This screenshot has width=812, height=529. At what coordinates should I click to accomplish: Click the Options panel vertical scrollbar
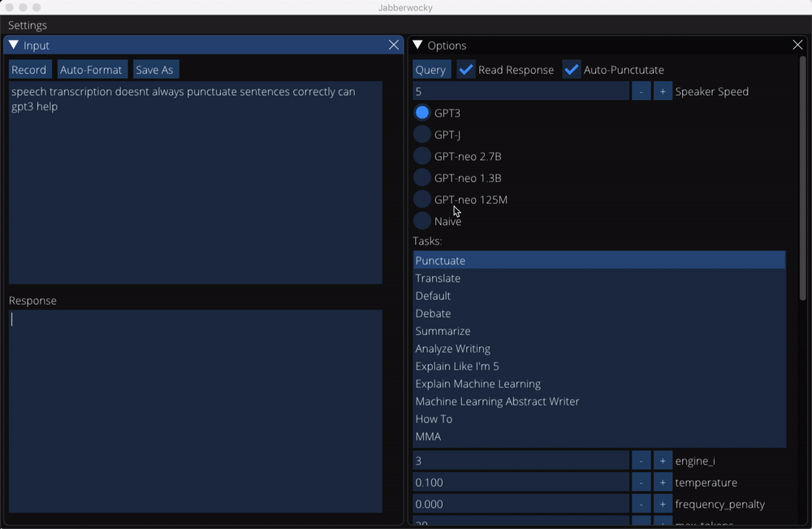point(803,178)
